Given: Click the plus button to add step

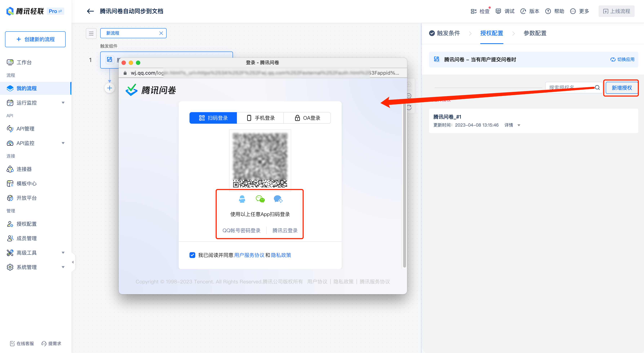Looking at the screenshot, I should click(x=109, y=88).
